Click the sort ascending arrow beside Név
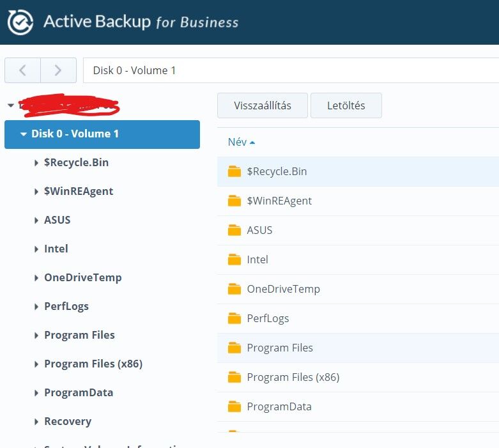 (252, 143)
